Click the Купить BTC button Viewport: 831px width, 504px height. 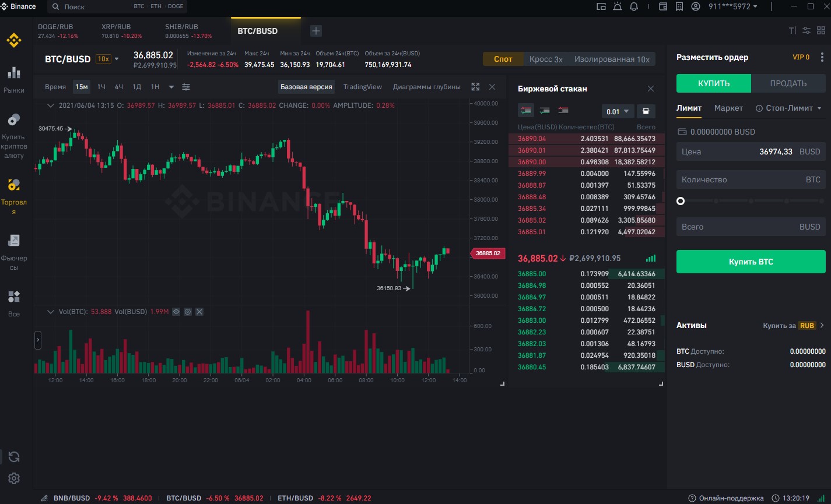click(751, 262)
